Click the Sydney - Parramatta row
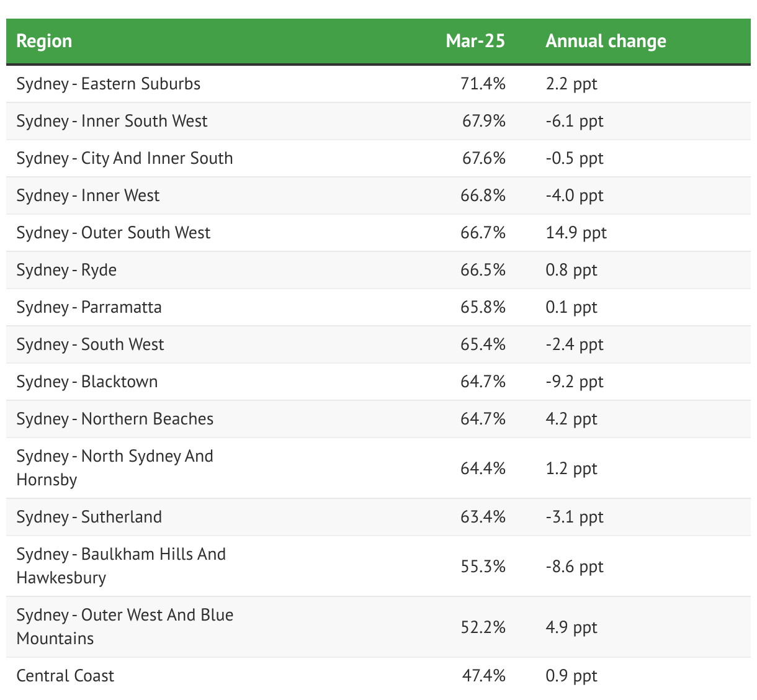 coord(89,307)
